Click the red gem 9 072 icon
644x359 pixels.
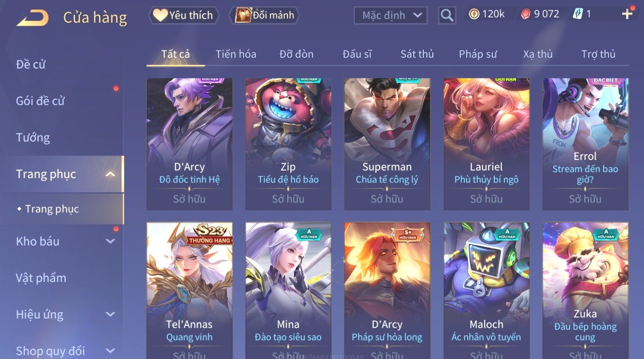[525, 14]
